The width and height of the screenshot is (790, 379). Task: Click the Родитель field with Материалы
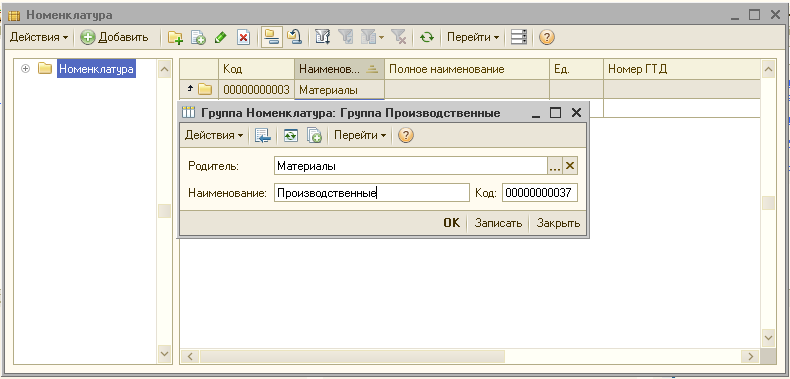(411, 166)
